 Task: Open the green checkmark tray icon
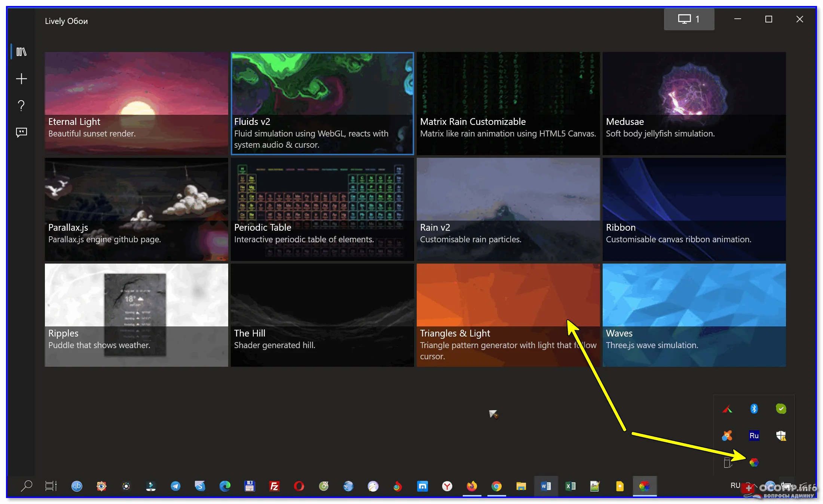point(781,409)
